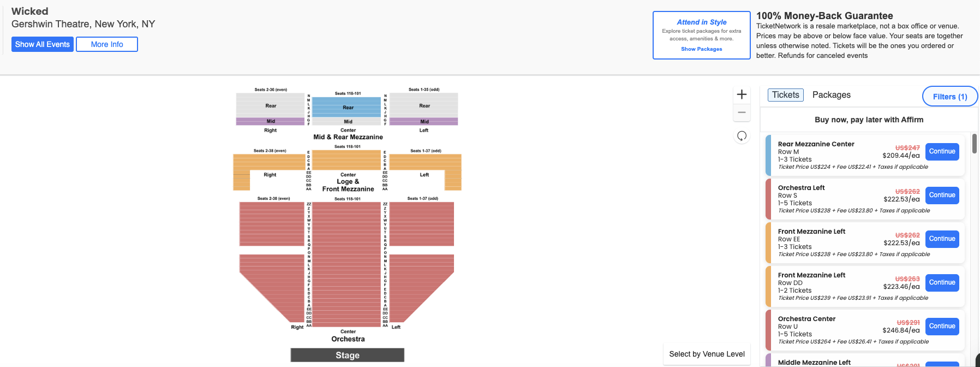Select the Center Orchestra section on the map

click(x=348, y=262)
